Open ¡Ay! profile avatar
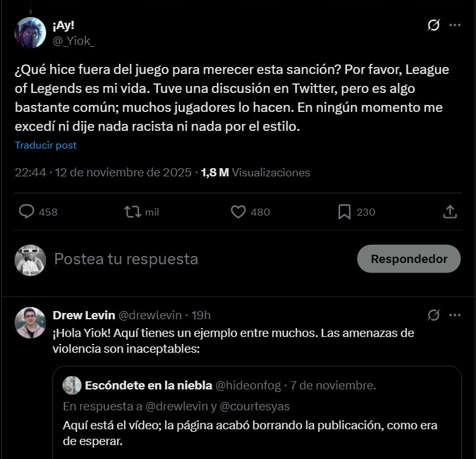 pos(30,33)
